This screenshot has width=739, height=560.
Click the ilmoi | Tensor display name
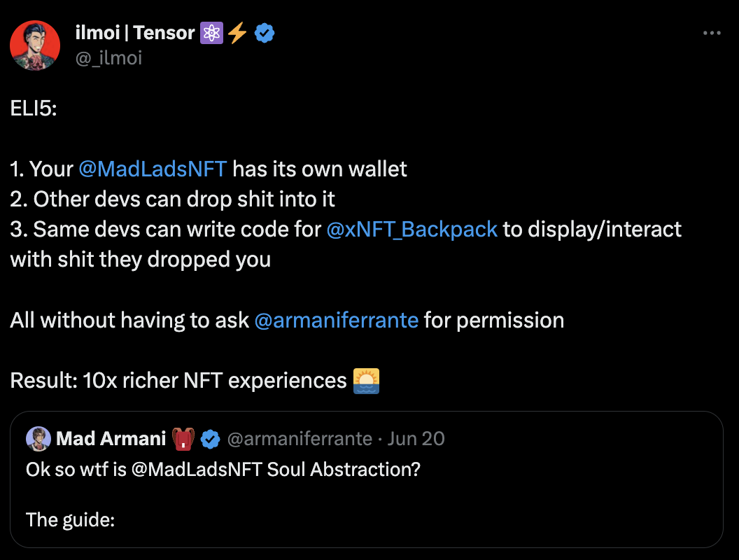[134, 32]
